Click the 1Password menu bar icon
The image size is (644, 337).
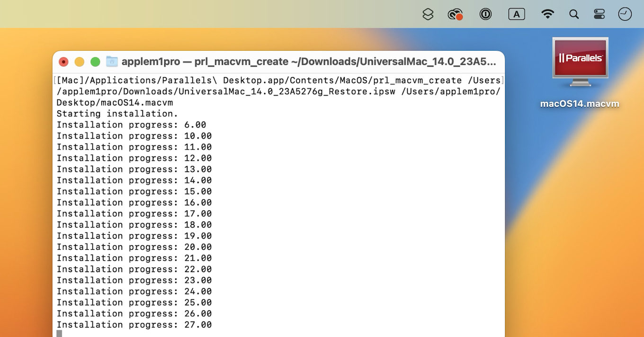point(485,14)
